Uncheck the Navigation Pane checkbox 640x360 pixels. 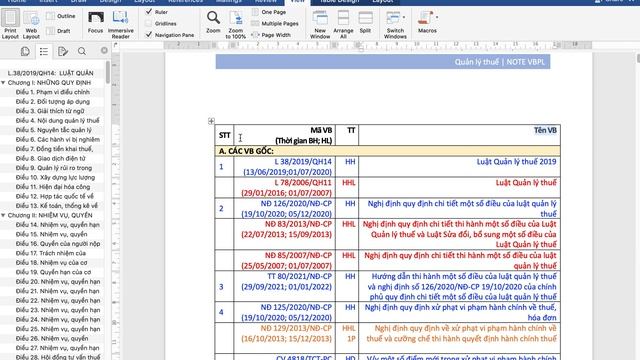tap(149, 35)
